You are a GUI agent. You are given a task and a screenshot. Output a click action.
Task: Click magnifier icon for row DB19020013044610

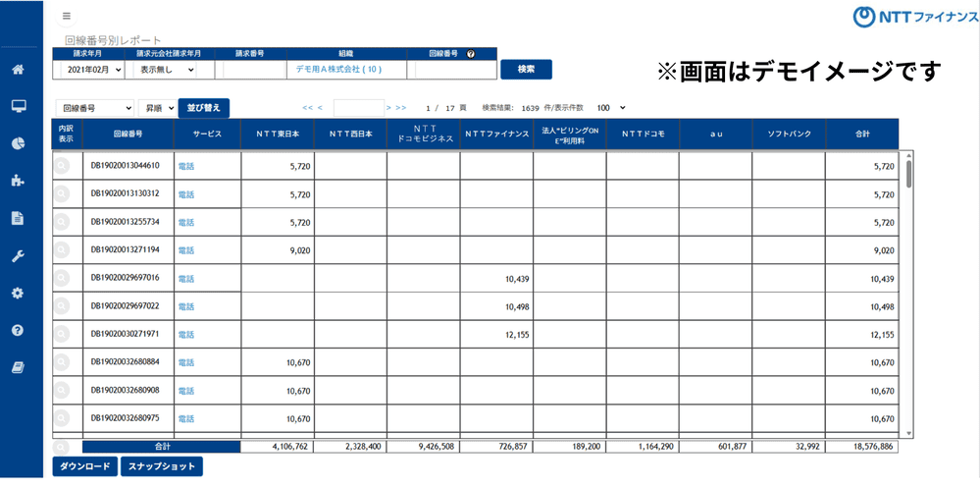coord(61,166)
